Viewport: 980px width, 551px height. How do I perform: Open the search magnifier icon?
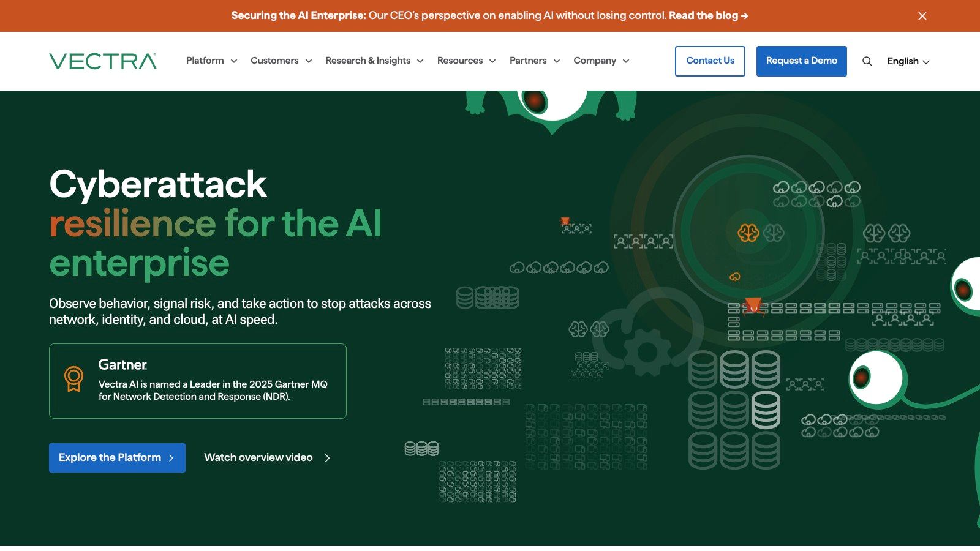pyautogui.click(x=867, y=61)
